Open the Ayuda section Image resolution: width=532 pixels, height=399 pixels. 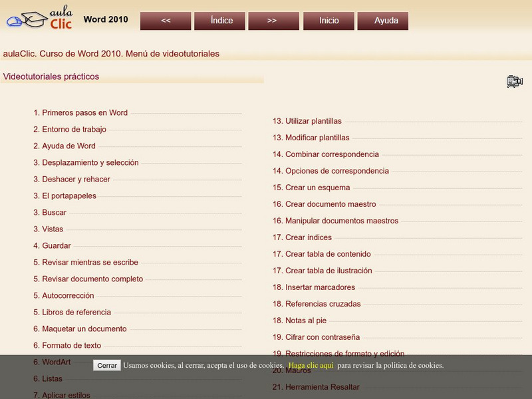tap(382, 21)
